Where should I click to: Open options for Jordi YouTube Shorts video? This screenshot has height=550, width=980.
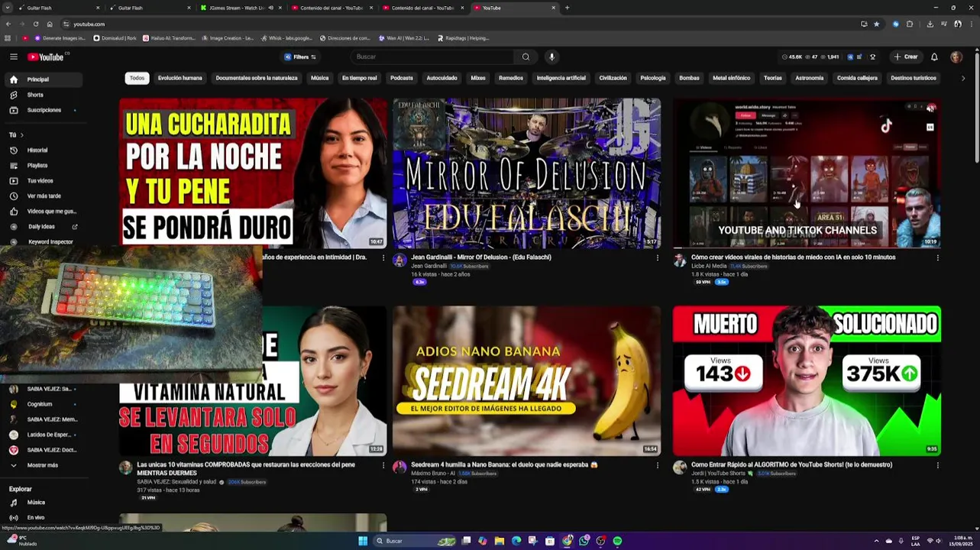(x=937, y=465)
